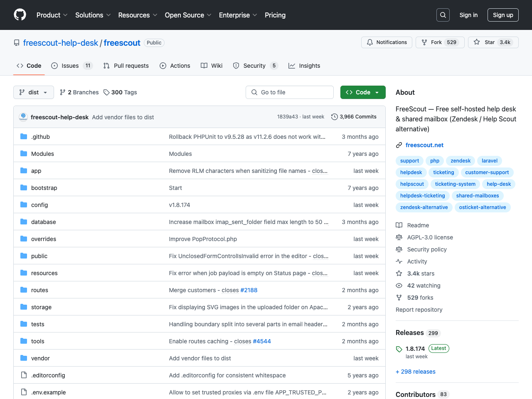532x399 pixels.
Task: Switch to the Insights tab
Action: tap(304, 66)
